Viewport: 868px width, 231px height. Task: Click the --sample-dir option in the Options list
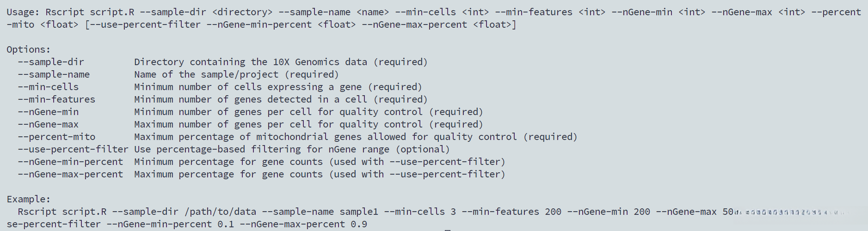[51, 62]
